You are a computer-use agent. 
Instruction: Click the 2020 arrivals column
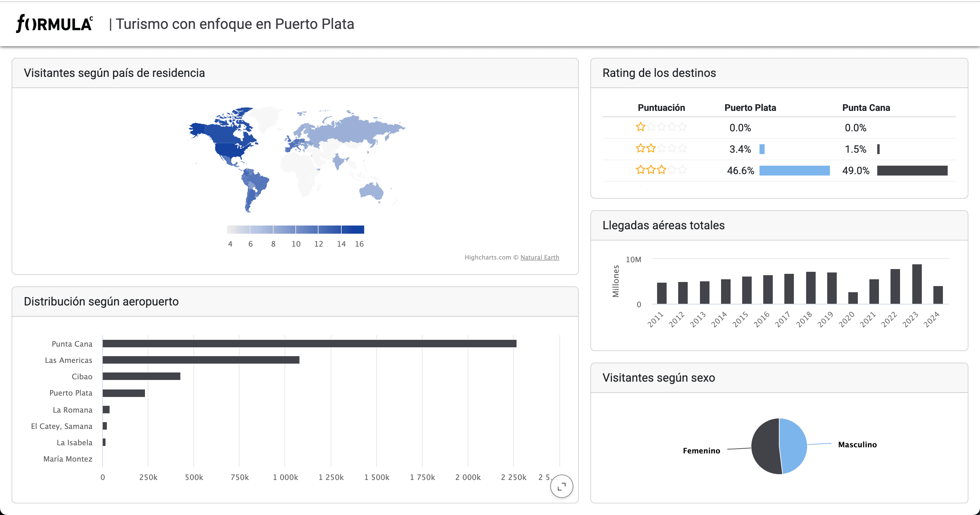coord(853,298)
